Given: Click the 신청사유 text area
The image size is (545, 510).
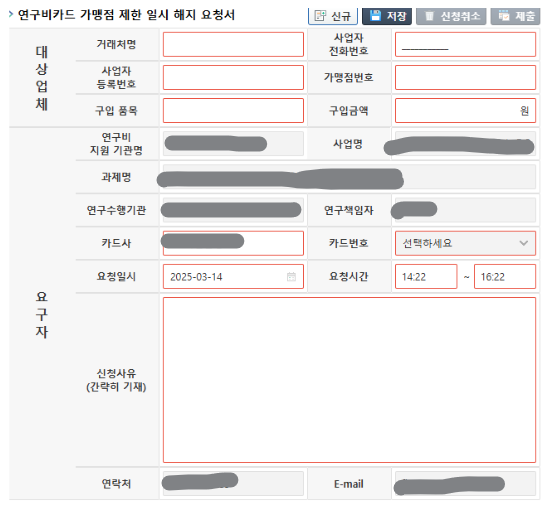Looking at the screenshot, I should click(349, 380).
